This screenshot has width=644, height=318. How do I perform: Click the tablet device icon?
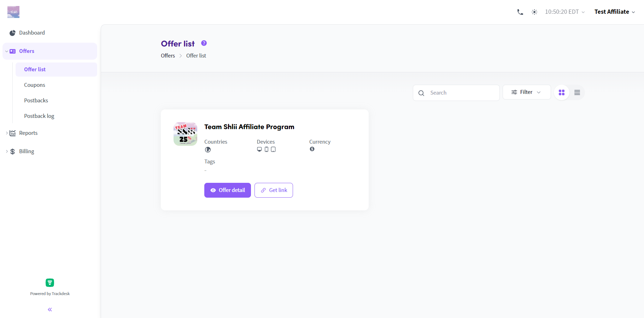tap(273, 149)
